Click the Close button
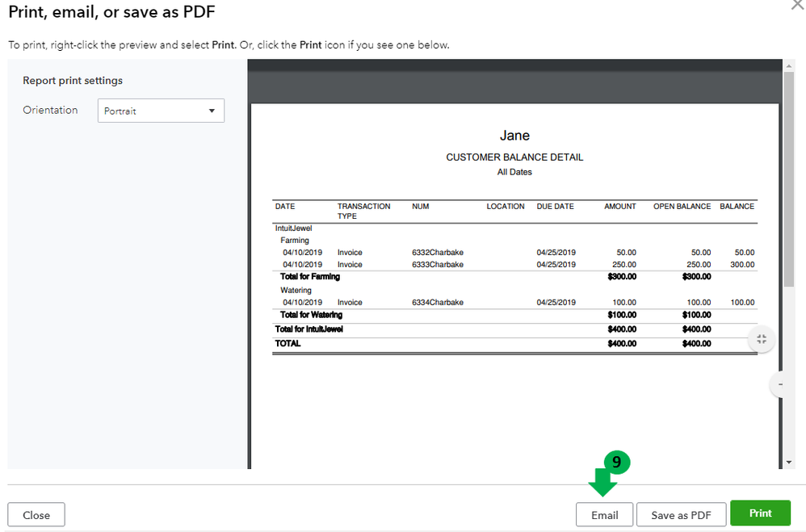 tap(36, 514)
